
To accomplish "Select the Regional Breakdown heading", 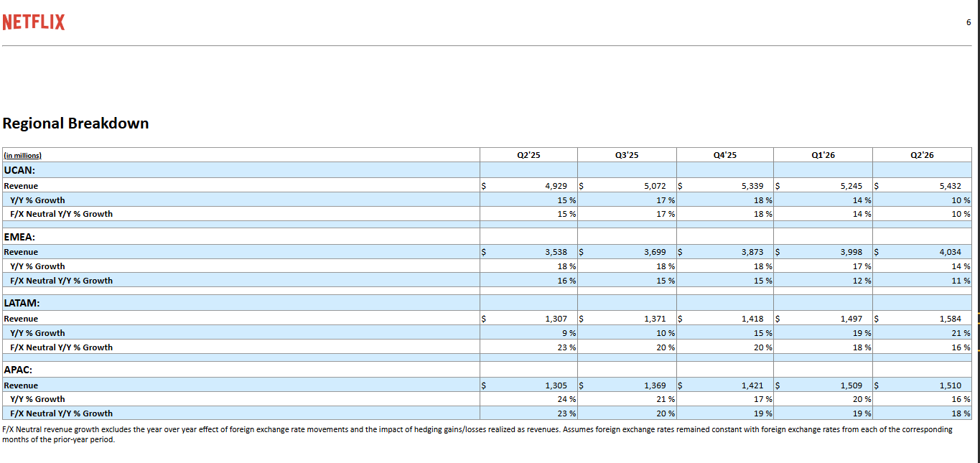I will point(75,123).
